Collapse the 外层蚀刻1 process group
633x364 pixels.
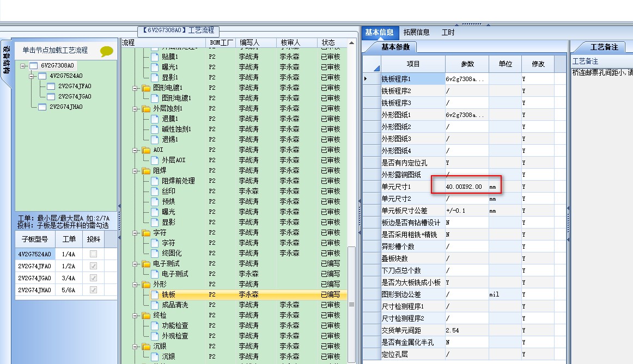pyautogui.click(x=135, y=109)
